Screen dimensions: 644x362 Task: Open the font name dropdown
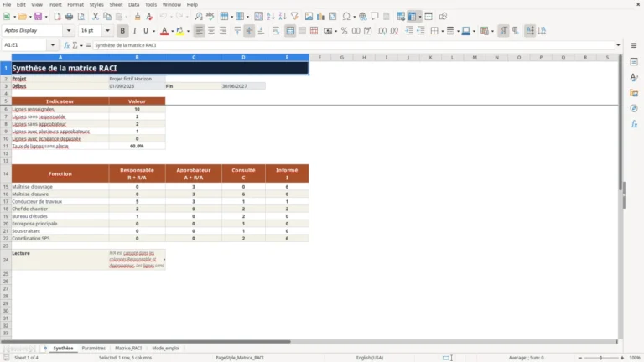click(69, 30)
